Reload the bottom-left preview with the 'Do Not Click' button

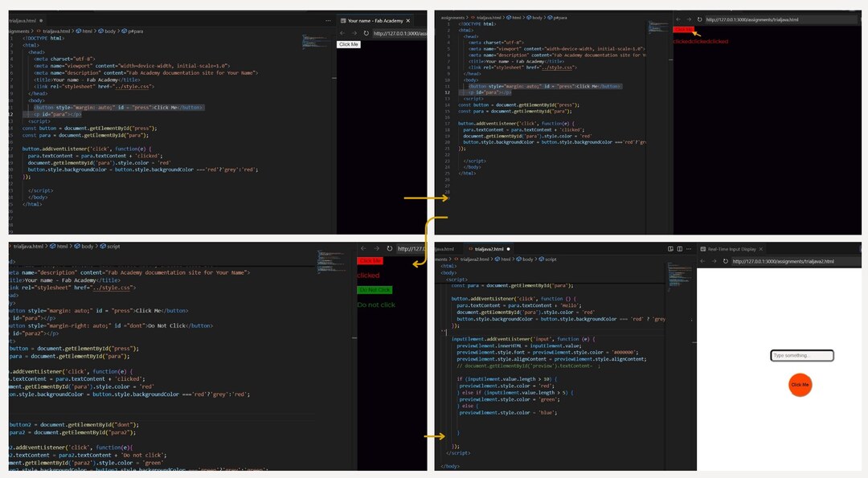(389, 248)
